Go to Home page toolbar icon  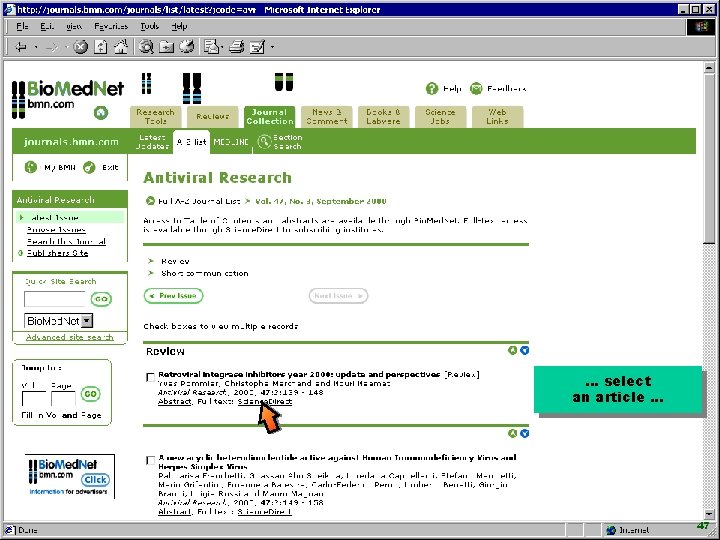[121, 47]
